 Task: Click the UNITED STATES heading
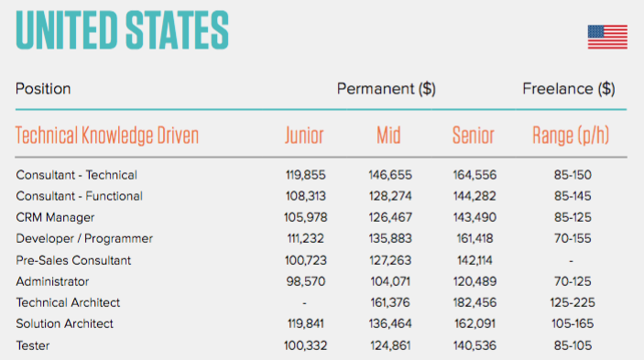pos(122,30)
